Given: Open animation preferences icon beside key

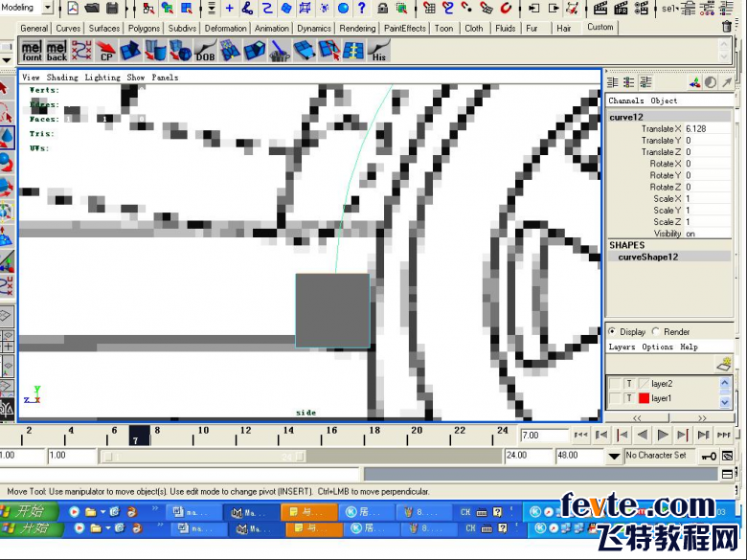Looking at the screenshot, I should (728, 457).
